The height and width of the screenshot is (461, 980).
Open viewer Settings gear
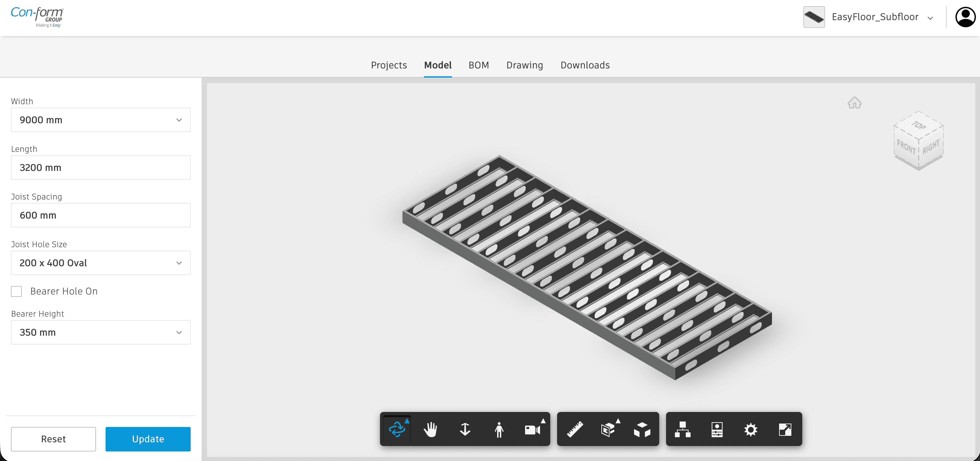[750, 429]
